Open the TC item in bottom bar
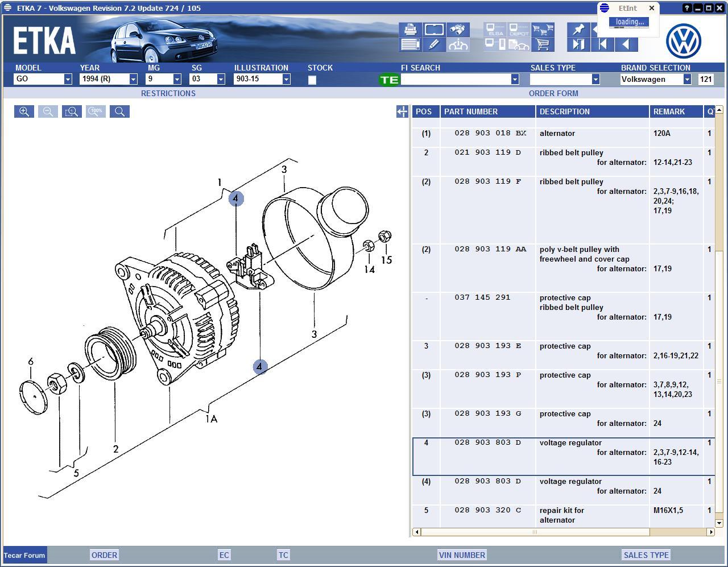Image resolution: width=728 pixels, height=567 pixels. pos(283,555)
